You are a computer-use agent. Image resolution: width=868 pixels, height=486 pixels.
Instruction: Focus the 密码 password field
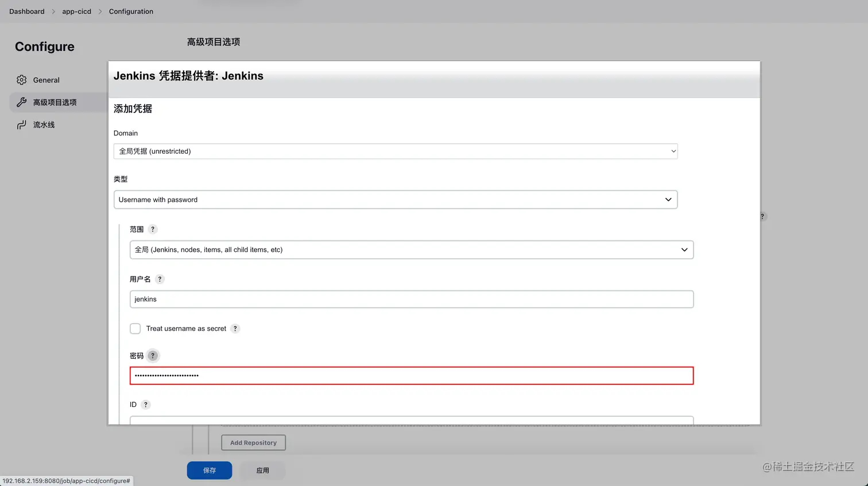(x=412, y=375)
